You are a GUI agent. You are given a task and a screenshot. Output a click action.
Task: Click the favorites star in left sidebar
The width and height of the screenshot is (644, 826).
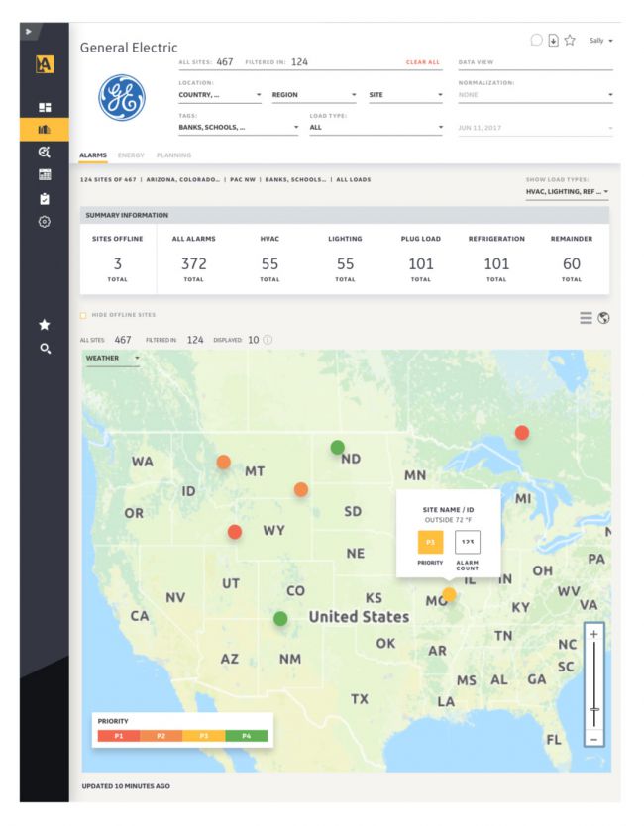(x=45, y=325)
